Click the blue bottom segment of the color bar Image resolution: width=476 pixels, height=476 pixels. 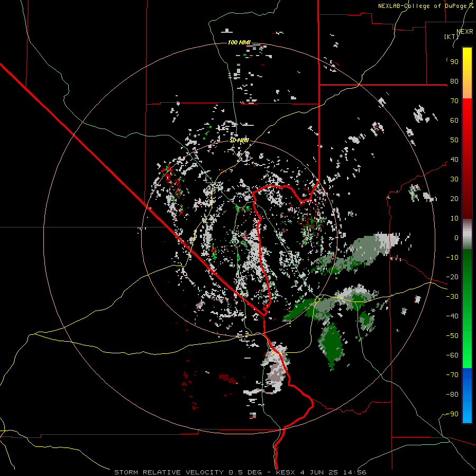[467, 395]
